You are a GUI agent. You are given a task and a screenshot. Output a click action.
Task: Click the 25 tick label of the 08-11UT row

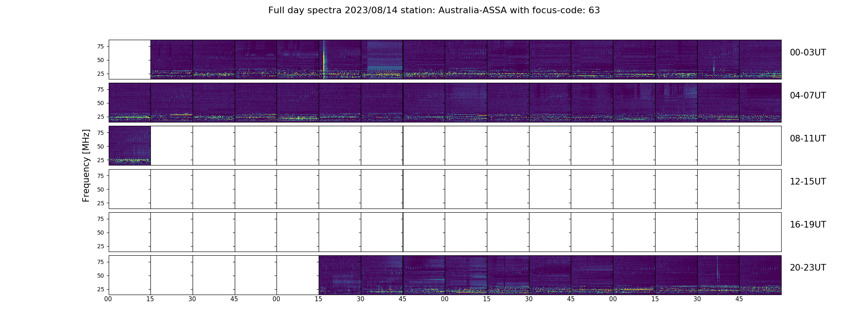100,160
